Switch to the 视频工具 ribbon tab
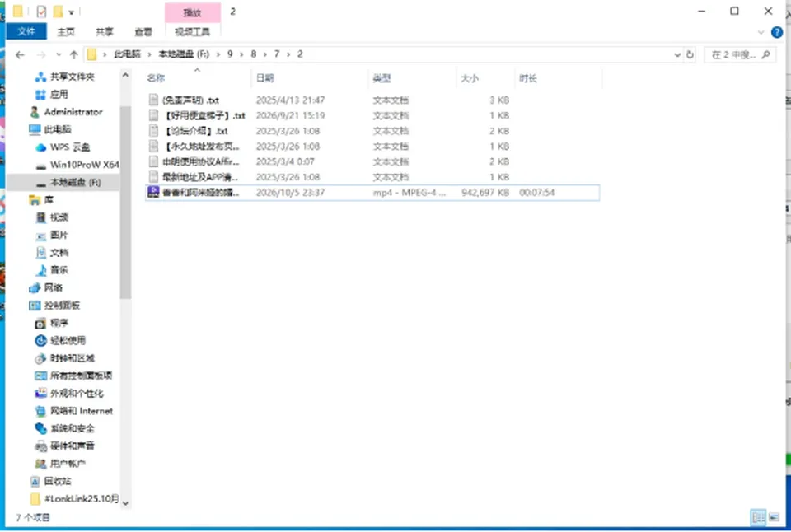This screenshot has width=791, height=532. tap(192, 32)
